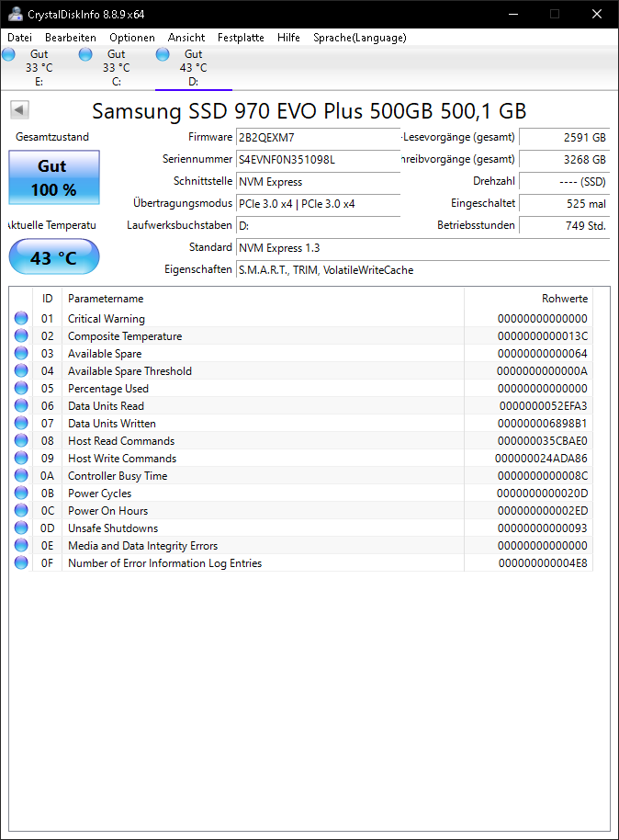Select disk C: status orb
The width and height of the screenshot is (619, 840).
pyautogui.click(x=85, y=54)
